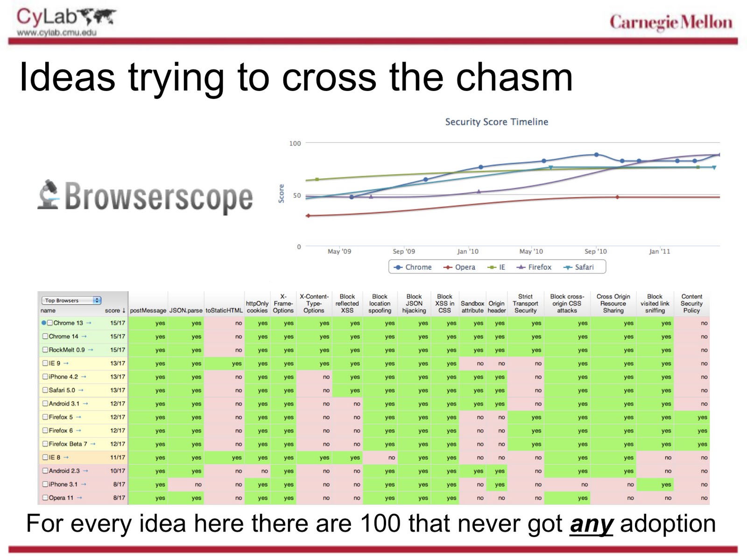Click the Opera data point near Sep '10
This screenshot has width=747, height=560.
coord(617,197)
